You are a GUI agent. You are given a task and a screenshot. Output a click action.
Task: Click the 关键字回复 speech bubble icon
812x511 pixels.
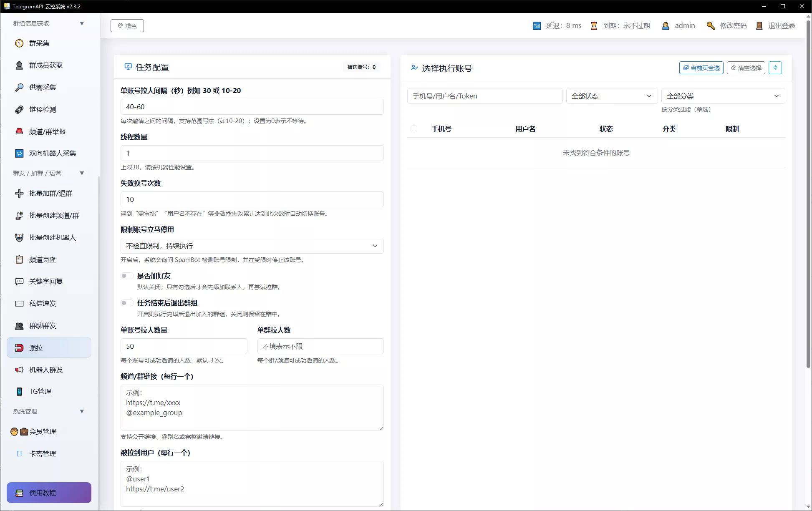19,282
